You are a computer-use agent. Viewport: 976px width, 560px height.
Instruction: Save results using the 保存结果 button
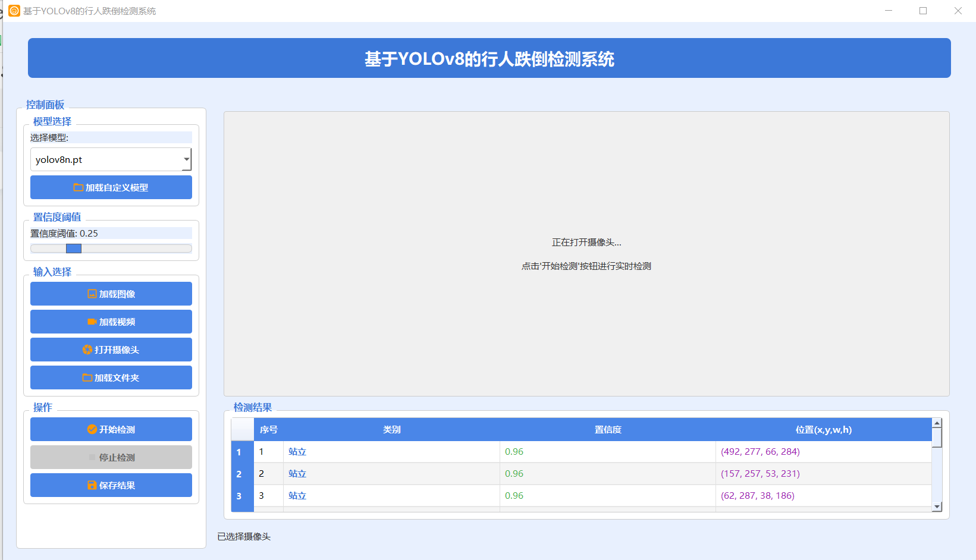coord(111,485)
